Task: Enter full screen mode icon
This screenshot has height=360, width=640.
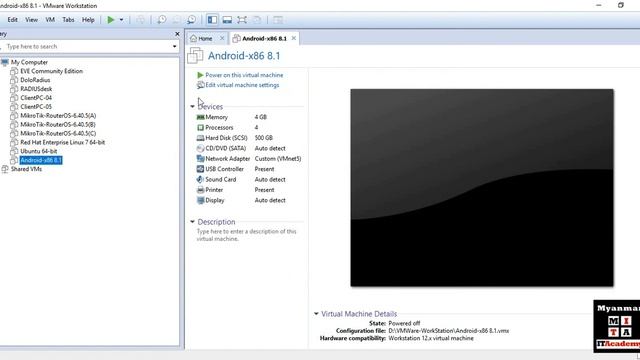Action: click(242, 20)
